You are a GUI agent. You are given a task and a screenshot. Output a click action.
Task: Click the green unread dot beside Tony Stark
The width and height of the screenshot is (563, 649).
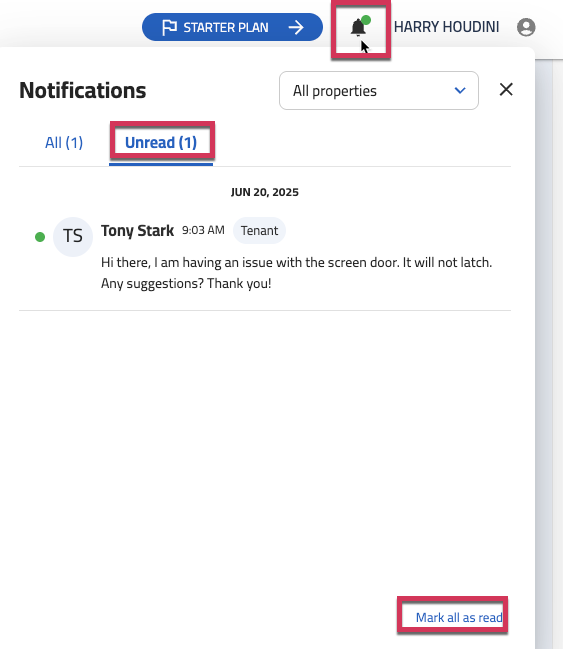[40, 237]
